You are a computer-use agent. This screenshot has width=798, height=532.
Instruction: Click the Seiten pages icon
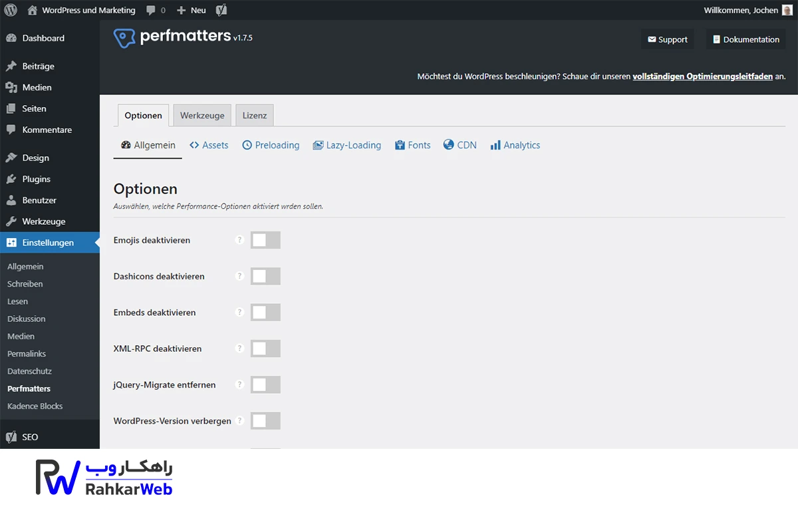click(11, 109)
